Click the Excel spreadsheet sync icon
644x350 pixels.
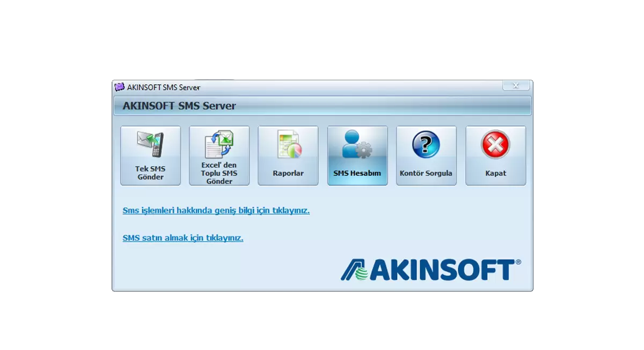pyautogui.click(x=219, y=145)
